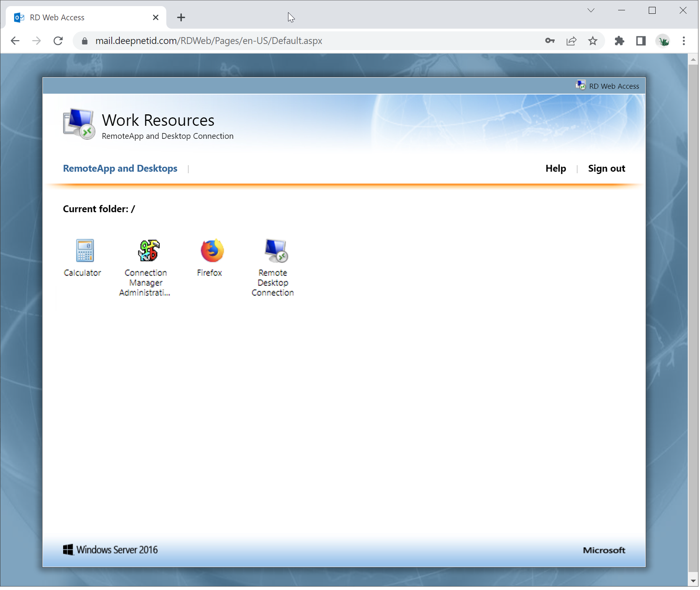The image size is (700, 590).
Task: View site info via lock icon
Action: coord(85,41)
